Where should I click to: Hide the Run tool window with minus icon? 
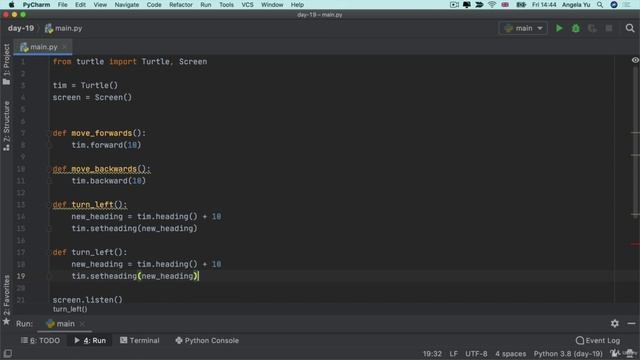pos(631,323)
